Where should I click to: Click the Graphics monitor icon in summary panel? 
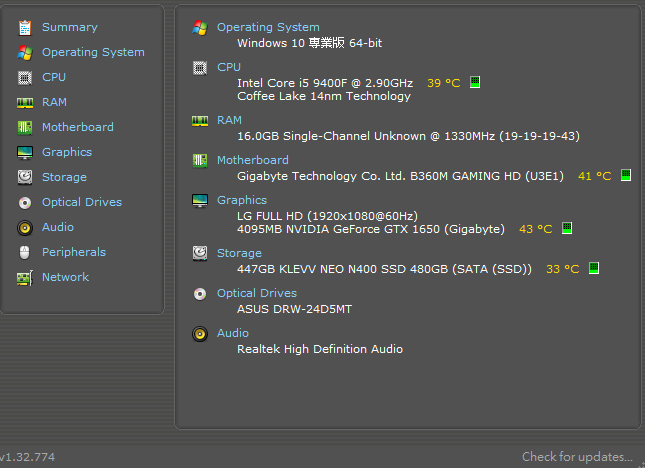pos(200,201)
